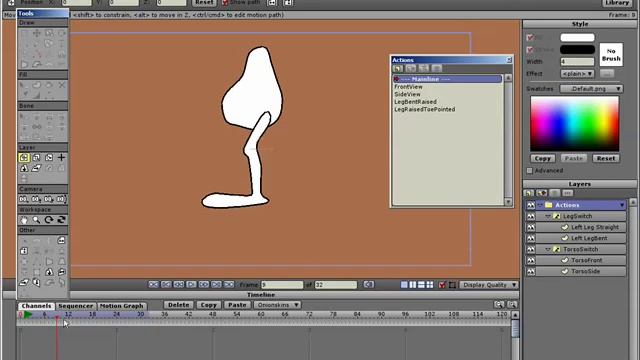Hide the TorsoSide layer
640x360 pixels.
click(x=531, y=271)
